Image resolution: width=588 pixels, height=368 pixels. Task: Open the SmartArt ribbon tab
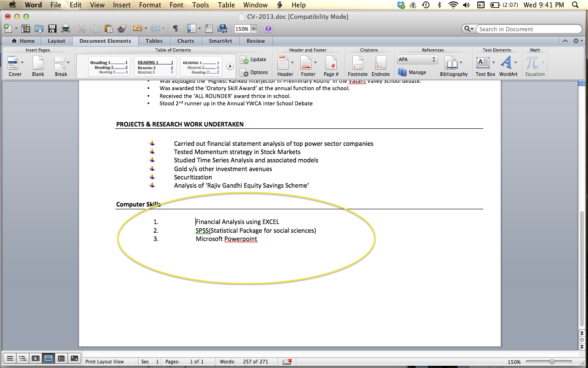tap(220, 41)
